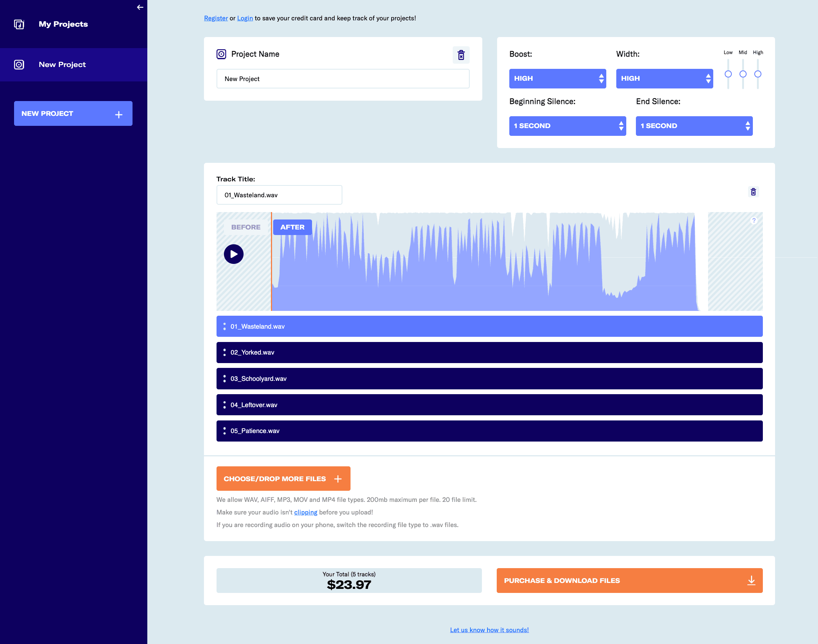Click the Register link

216,18
